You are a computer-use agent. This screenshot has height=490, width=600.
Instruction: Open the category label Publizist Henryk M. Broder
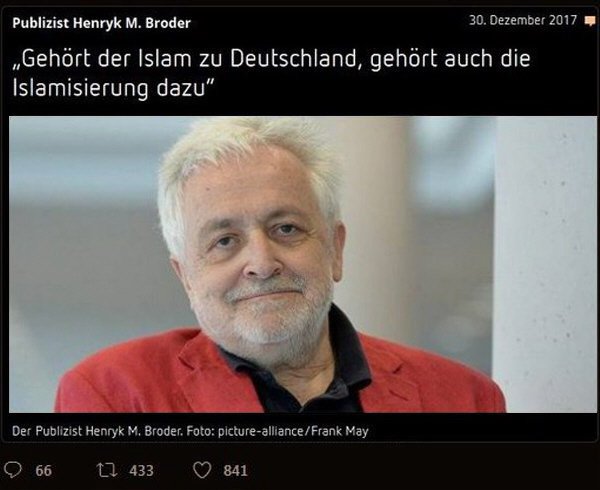pos(101,23)
